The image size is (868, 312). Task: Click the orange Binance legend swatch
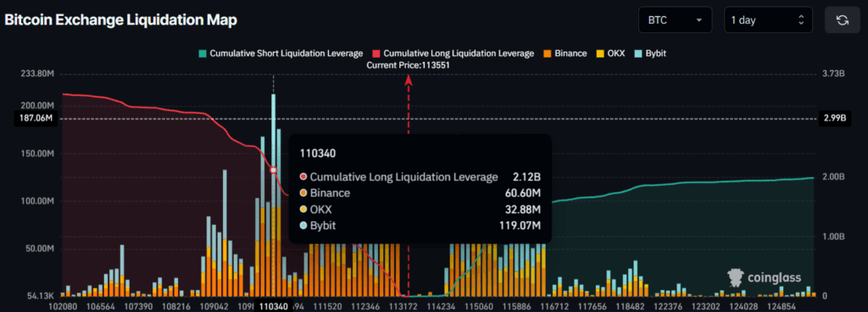(x=548, y=53)
